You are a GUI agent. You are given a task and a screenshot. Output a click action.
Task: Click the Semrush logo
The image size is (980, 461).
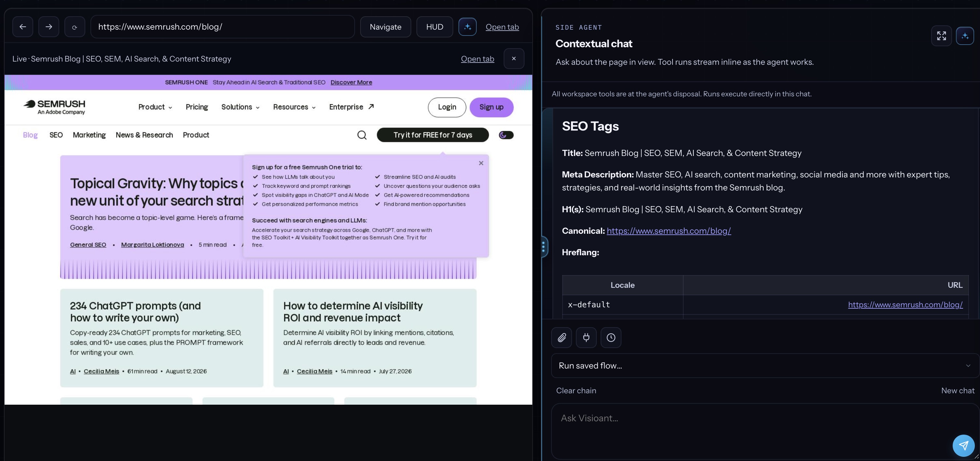click(54, 107)
